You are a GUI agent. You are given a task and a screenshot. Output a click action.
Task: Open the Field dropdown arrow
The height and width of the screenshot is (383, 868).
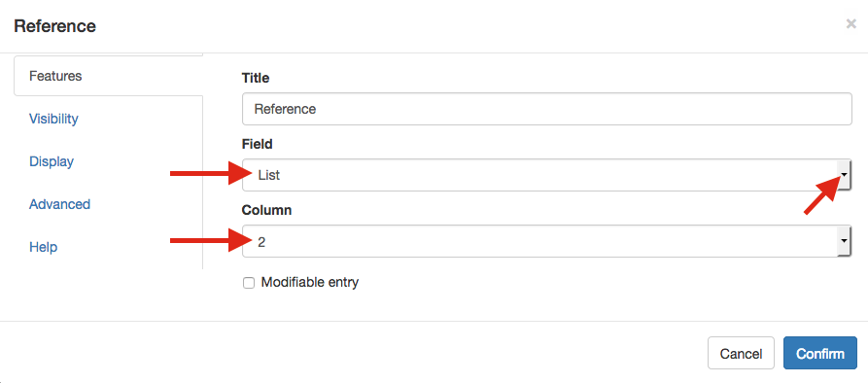(845, 175)
